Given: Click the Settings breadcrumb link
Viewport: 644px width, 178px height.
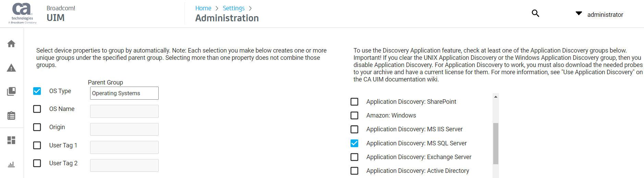Looking at the screenshot, I should (233, 8).
